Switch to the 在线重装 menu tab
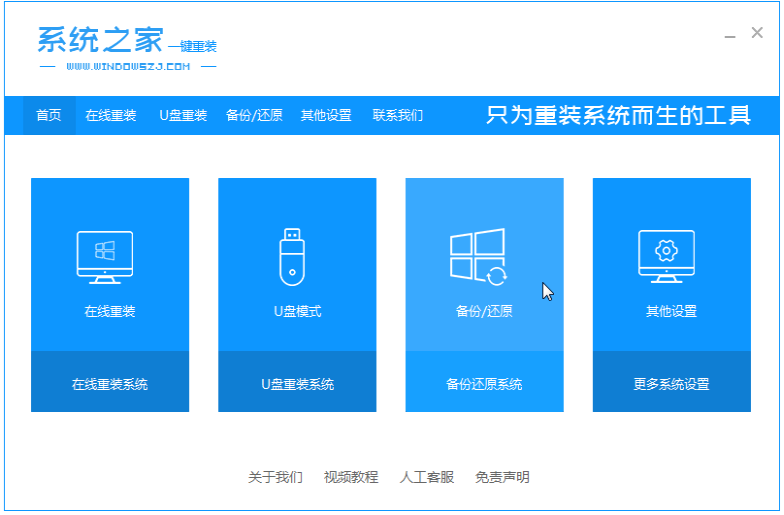The width and height of the screenshot is (784, 515). tap(111, 116)
